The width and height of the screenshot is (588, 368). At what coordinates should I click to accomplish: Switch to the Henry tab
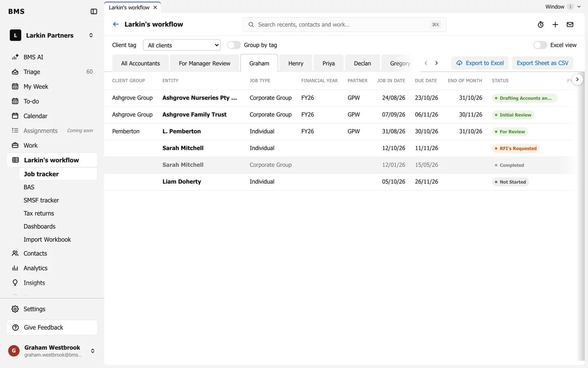296,63
